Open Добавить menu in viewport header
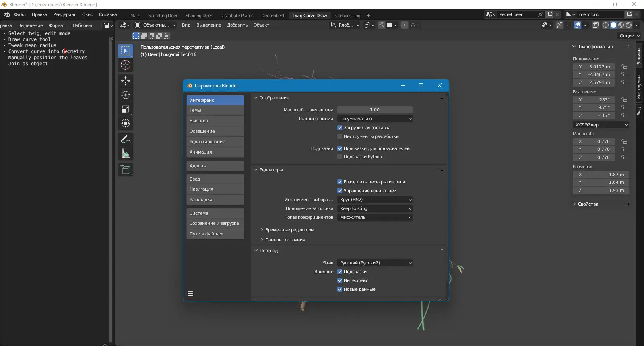Viewport: 644px width, 346px height. coord(237,25)
